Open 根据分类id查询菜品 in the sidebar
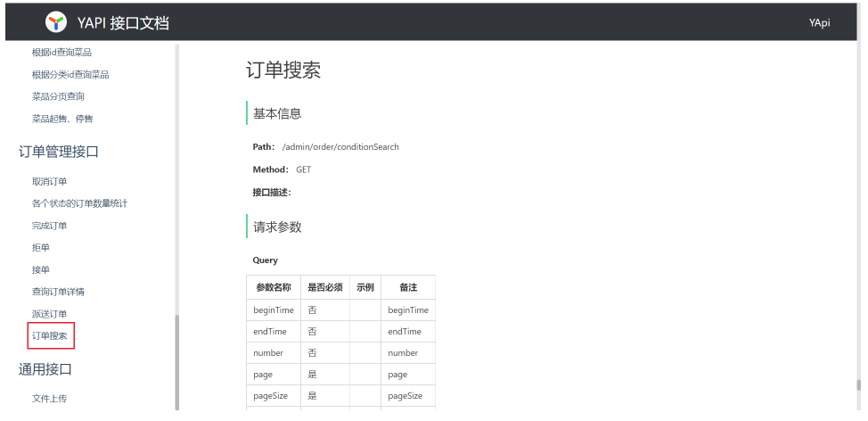 point(70,75)
